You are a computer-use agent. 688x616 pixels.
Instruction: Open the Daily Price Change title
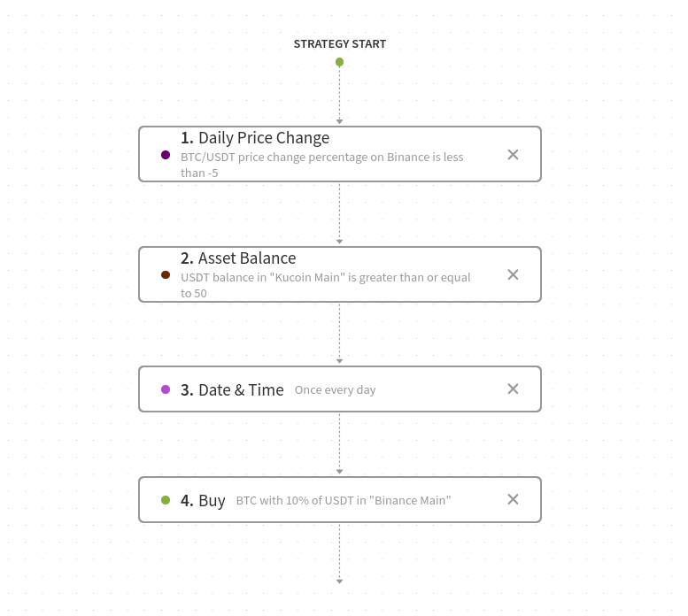tap(255, 138)
